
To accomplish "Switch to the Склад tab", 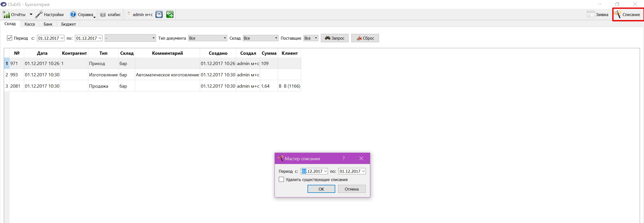I will (10, 24).
